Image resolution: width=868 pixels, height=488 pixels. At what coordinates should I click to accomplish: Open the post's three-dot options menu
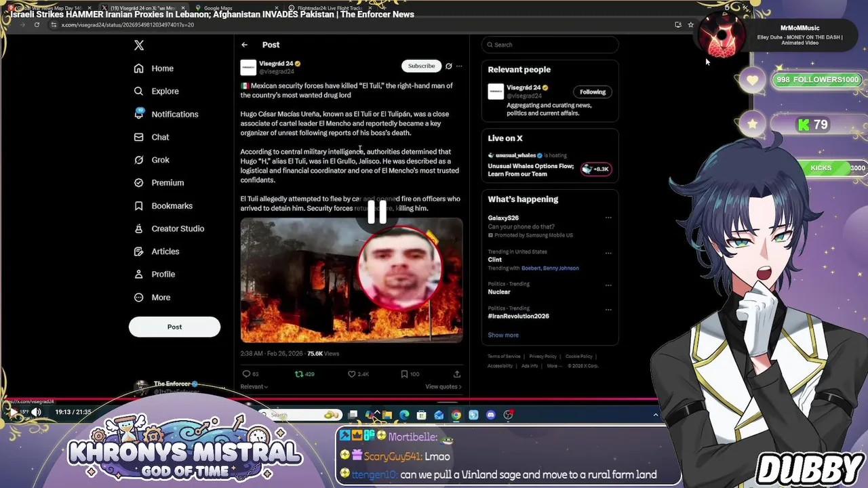coord(459,66)
